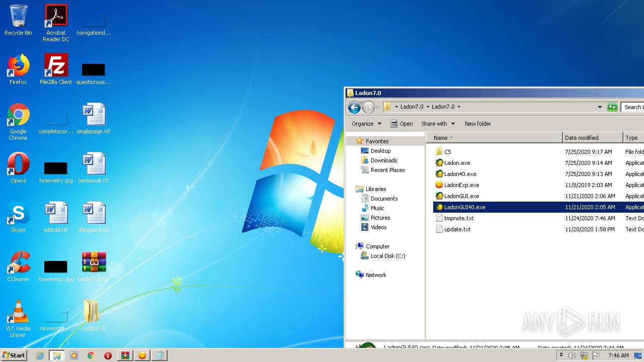Click the volume icon in system tray
The width and height of the screenshot is (644, 362).
click(x=572, y=355)
